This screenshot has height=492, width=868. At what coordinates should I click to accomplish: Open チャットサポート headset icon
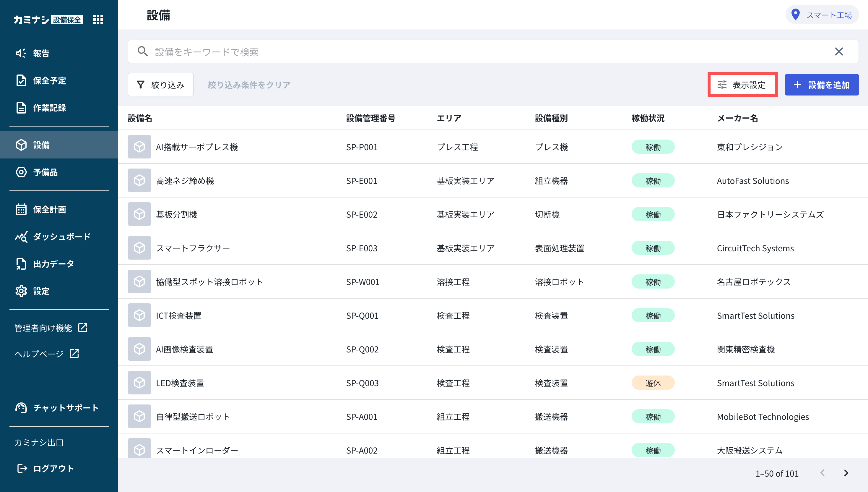[x=21, y=407]
